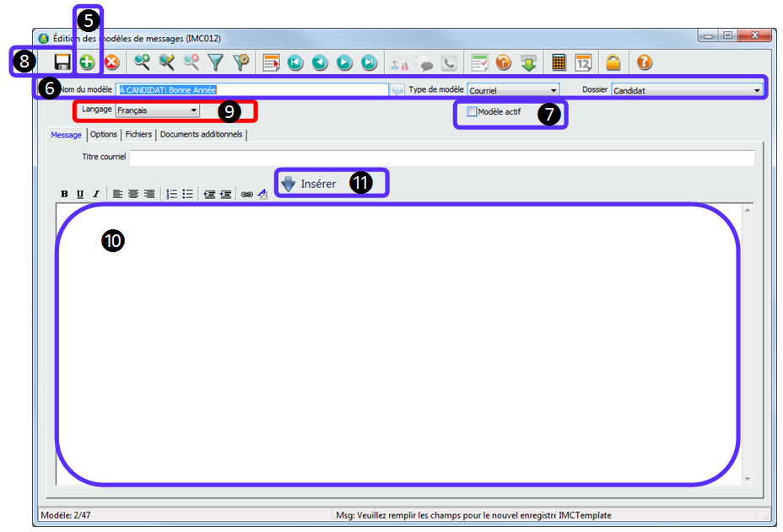Click the padlock icon in toolbar
This screenshot has width=783, height=532.
click(x=613, y=62)
